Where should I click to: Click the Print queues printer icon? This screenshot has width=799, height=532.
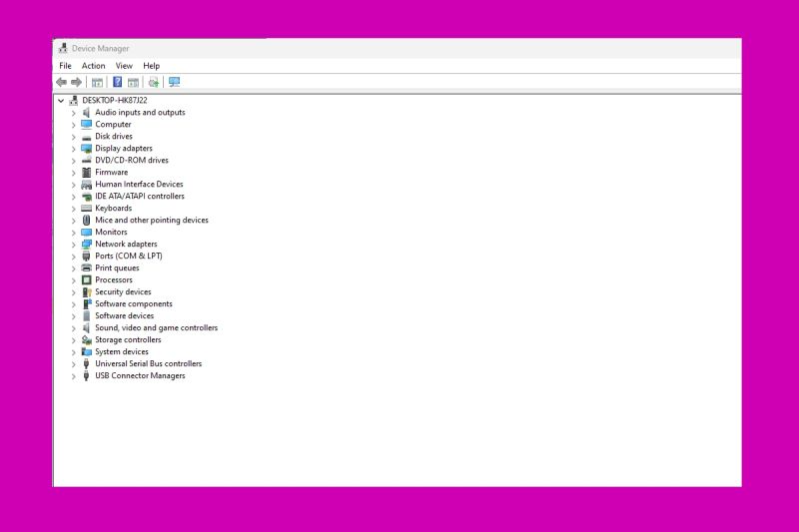(x=87, y=267)
